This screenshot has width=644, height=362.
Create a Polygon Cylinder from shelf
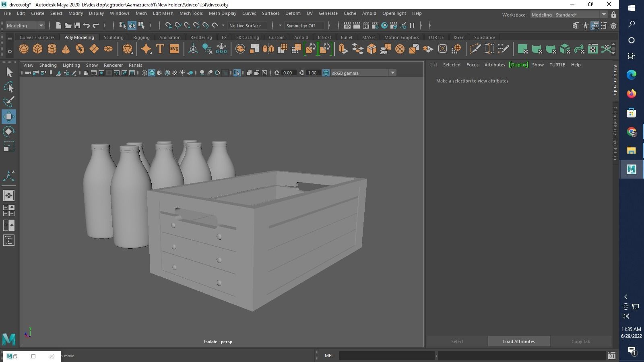(x=52, y=49)
